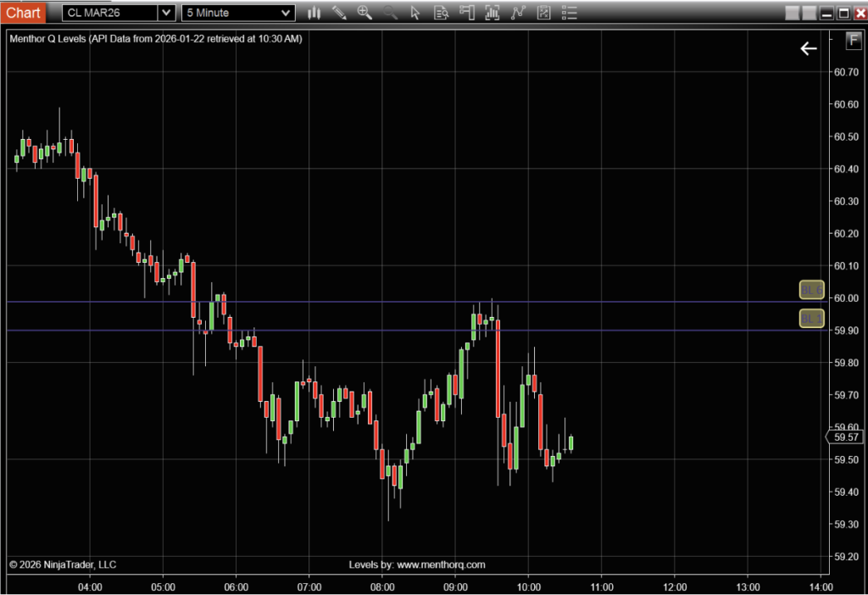
Task: Open the data series bars icon
Action: (492, 13)
